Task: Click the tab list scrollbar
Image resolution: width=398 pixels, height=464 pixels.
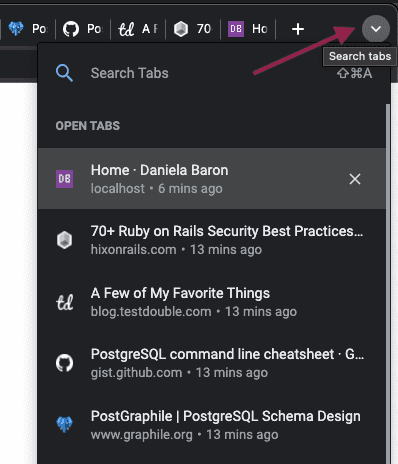Action: (x=388, y=283)
